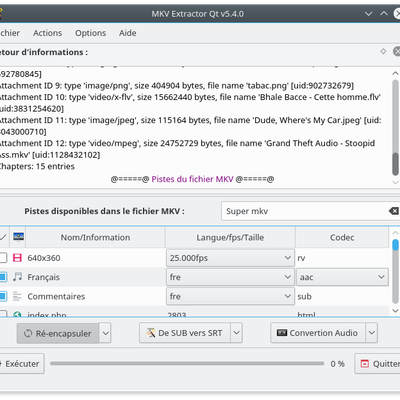This screenshot has height=400, width=400.
Task: Click the float diamond icon of information panel
Action: 383,51
